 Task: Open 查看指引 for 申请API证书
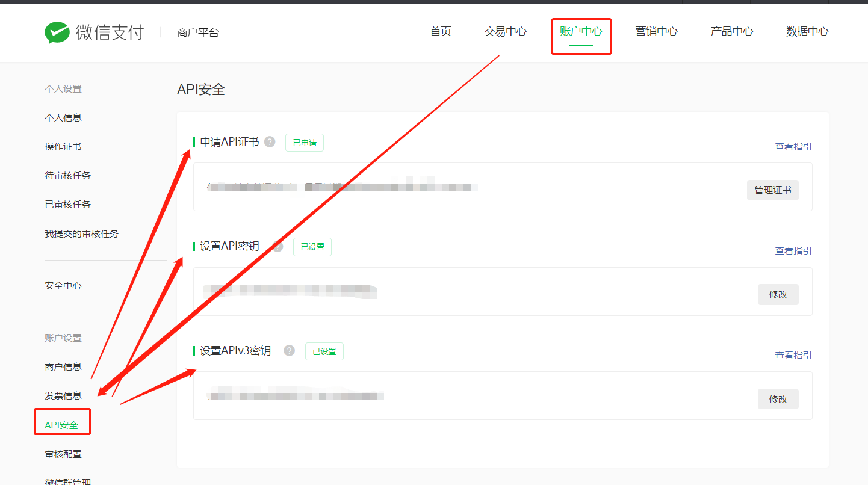pyautogui.click(x=793, y=146)
